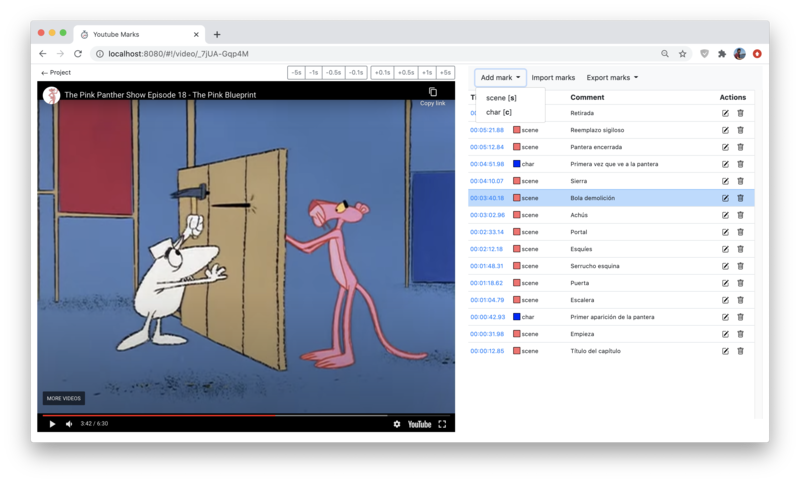Edit the Retirada mark
Screen dimensions: 800x483
[x=725, y=113]
